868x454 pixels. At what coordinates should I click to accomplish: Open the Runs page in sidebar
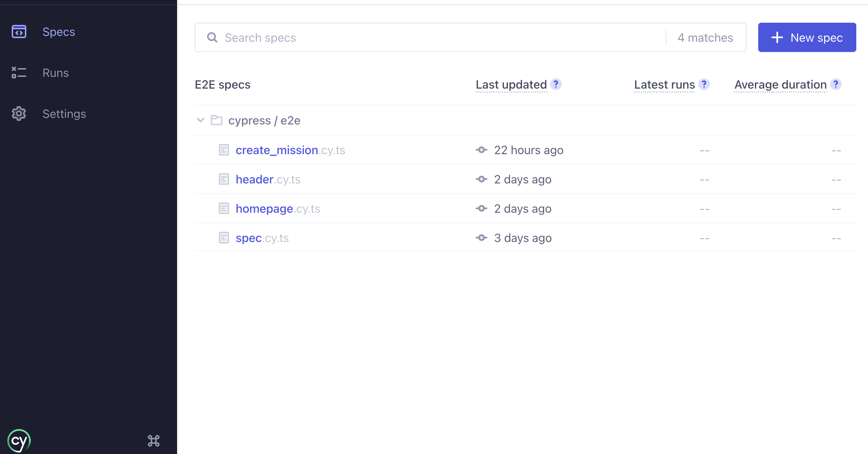point(55,73)
